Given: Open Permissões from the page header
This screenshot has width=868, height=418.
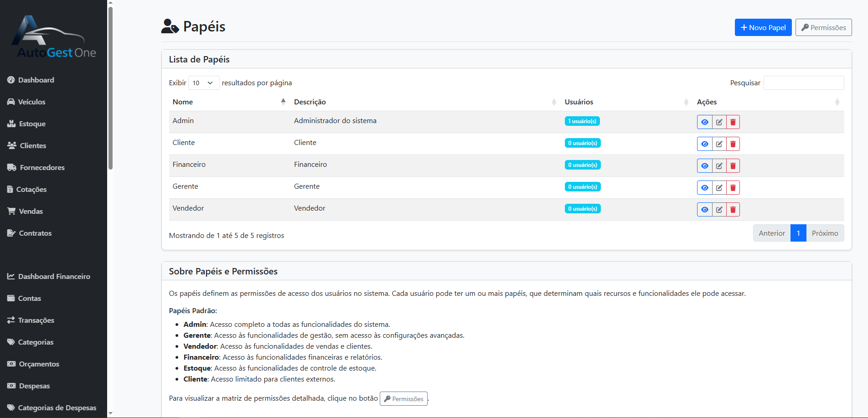Looking at the screenshot, I should (823, 27).
